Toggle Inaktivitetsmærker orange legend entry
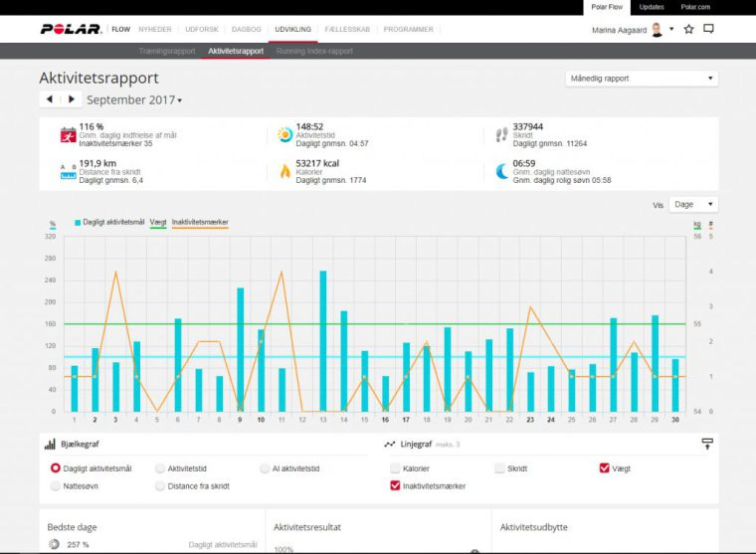The image size is (756, 554). (x=200, y=222)
